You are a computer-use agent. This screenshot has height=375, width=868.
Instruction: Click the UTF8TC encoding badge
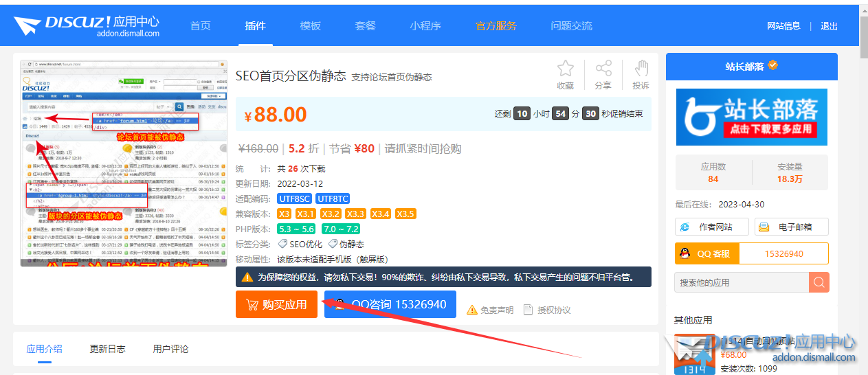click(333, 198)
